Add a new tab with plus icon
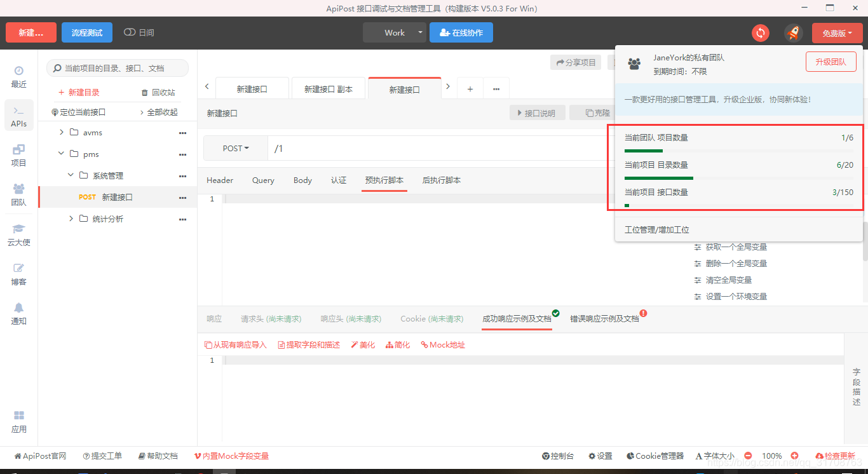This screenshot has height=474, width=868. point(470,89)
